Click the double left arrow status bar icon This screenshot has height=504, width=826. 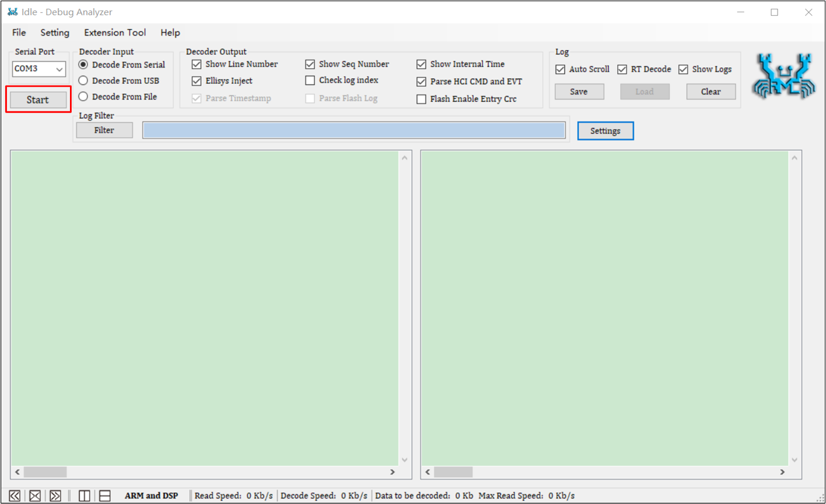click(x=15, y=496)
